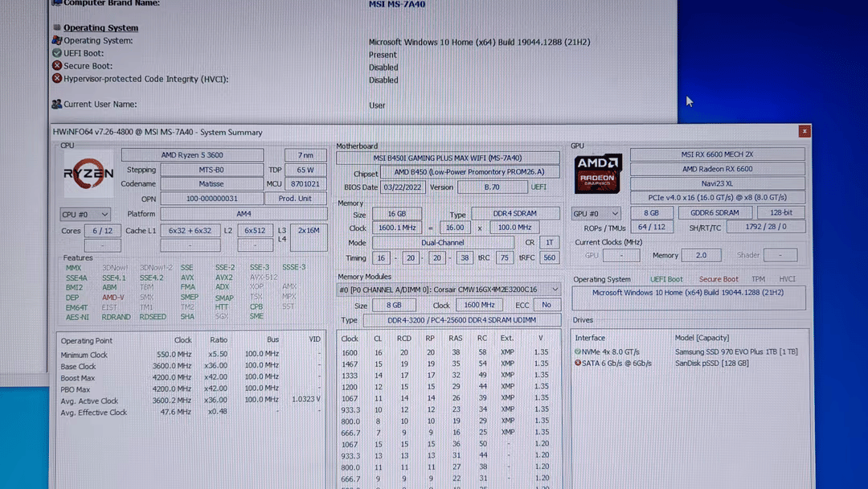Click the MSI B450I GAMING PLUS MAX WIFI field

(448, 158)
